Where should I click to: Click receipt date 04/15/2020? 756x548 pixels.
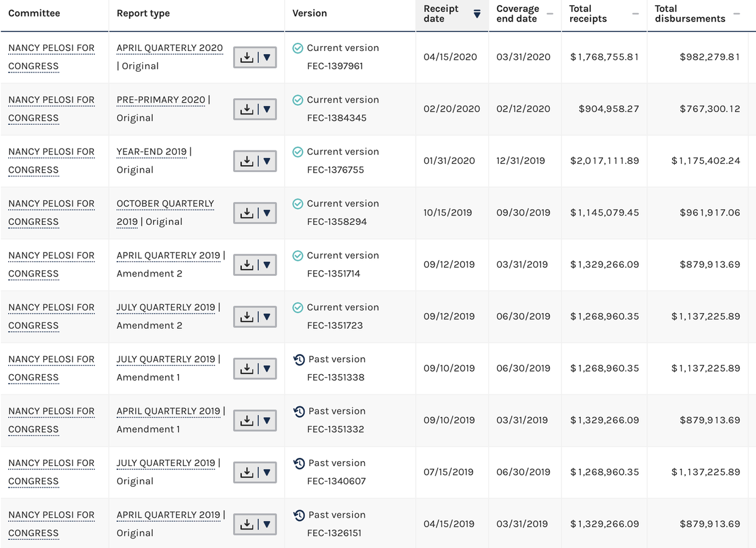pyautogui.click(x=450, y=57)
